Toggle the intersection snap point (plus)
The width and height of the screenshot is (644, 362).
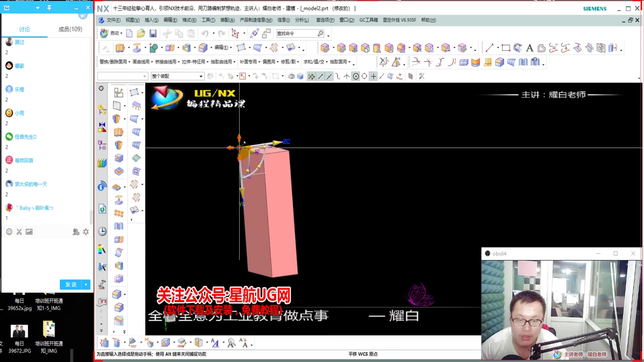(373, 76)
